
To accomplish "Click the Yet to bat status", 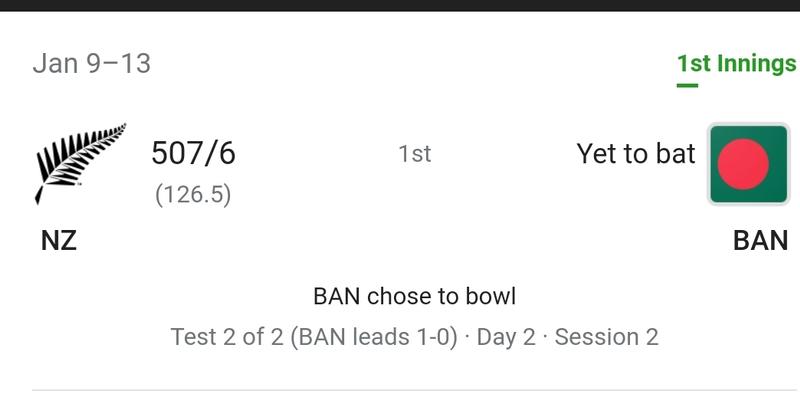I will pyautogui.click(x=636, y=154).
